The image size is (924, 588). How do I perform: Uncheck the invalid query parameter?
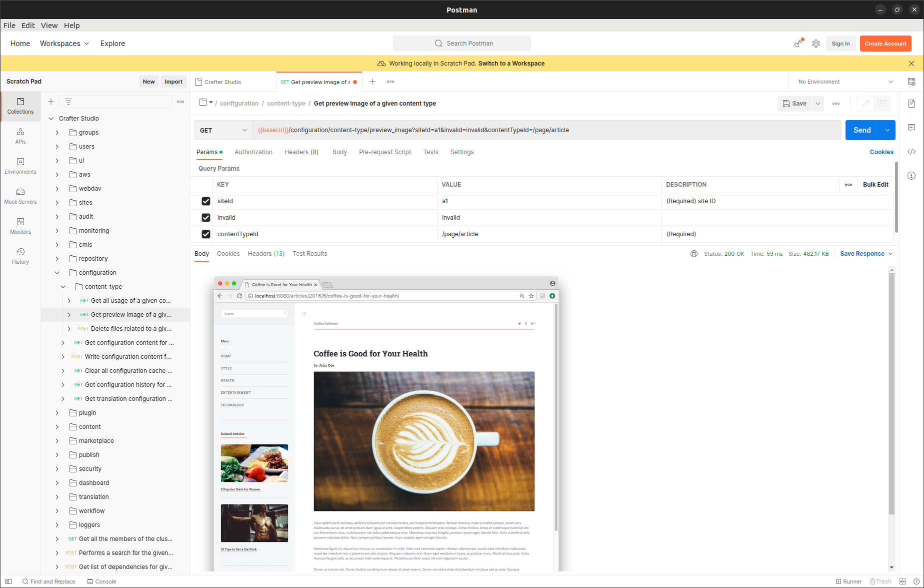205,217
